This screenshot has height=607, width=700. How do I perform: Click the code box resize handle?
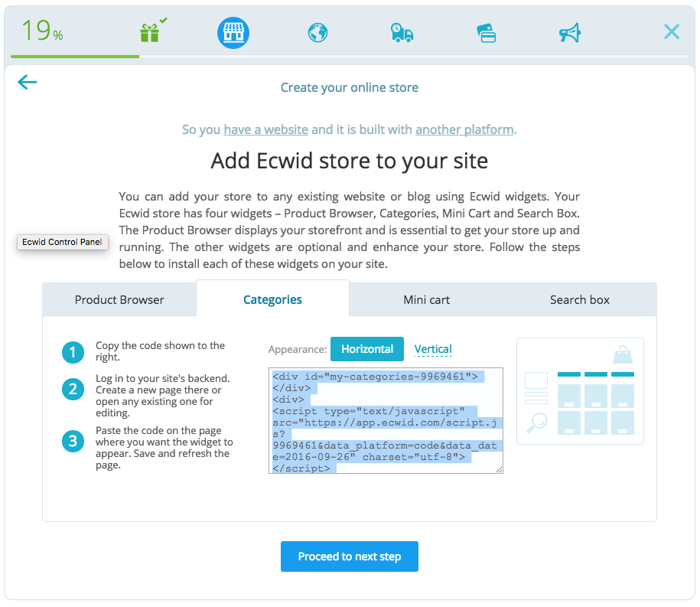point(499,469)
